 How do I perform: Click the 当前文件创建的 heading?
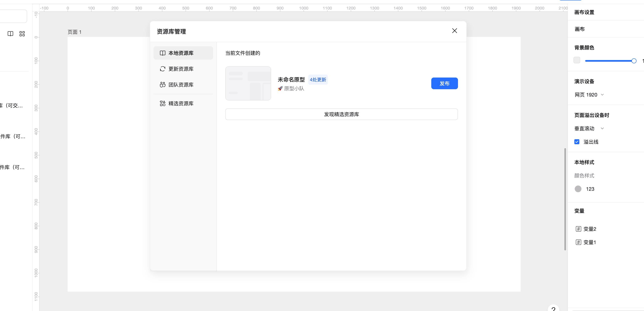[243, 53]
